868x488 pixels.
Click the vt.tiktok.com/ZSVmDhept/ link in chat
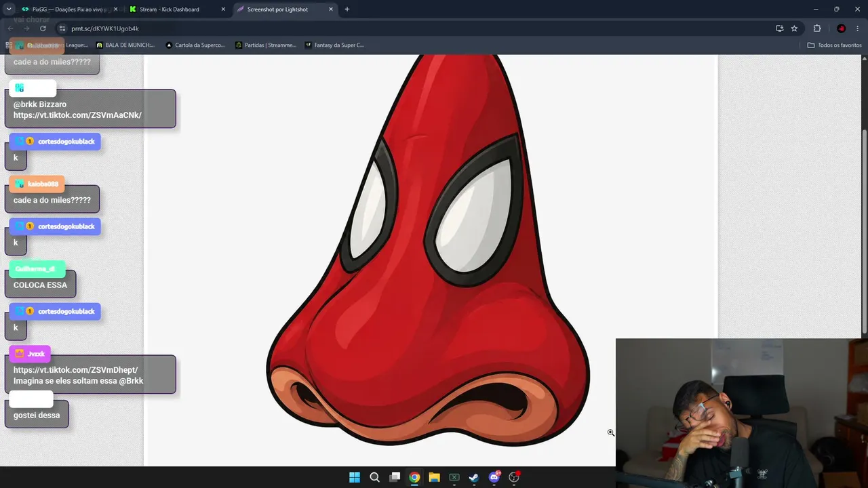coord(75,370)
